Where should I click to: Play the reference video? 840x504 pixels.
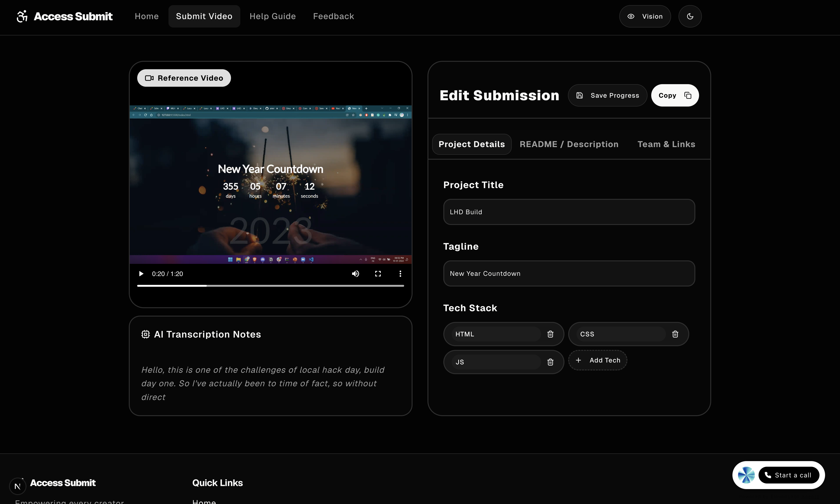(x=141, y=274)
